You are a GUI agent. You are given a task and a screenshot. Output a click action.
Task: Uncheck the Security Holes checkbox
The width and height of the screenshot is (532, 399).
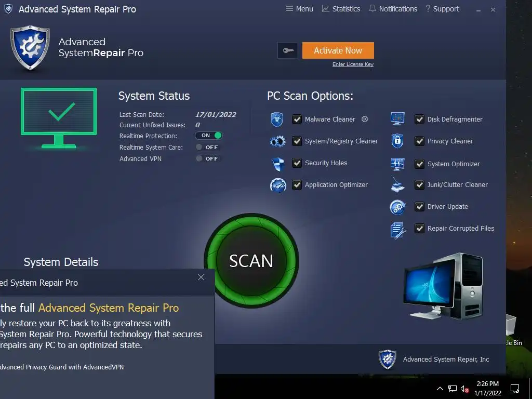(x=297, y=163)
